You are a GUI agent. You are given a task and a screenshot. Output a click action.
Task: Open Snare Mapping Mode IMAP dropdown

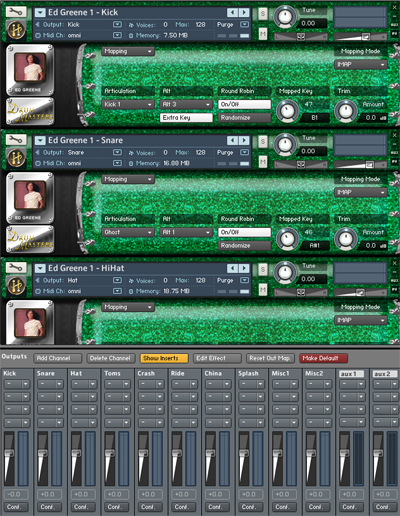[x=361, y=192]
